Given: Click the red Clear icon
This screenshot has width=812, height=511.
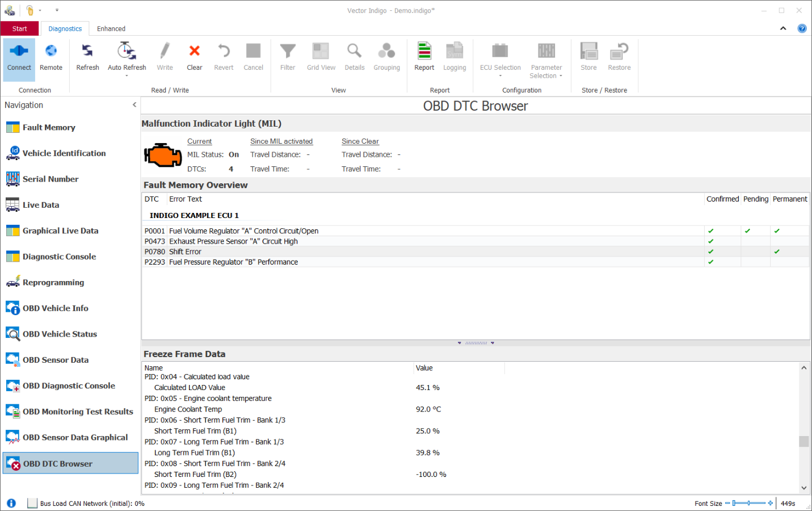Looking at the screenshot, I should (x=195, y=51).
